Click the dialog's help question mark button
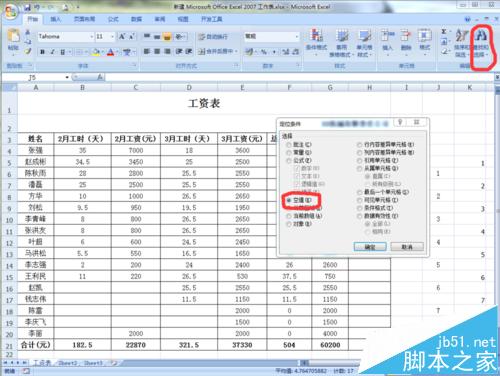 (400, 122)
